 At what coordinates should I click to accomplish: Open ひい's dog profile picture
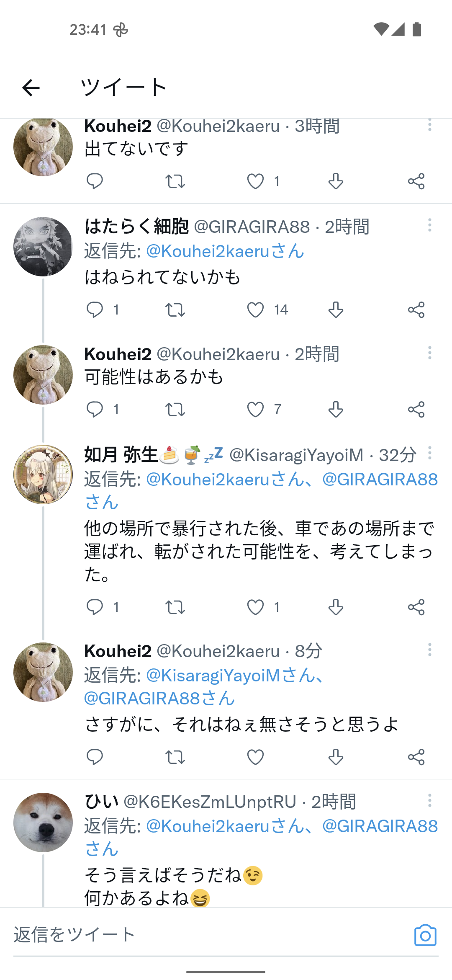tap(43, 822)
